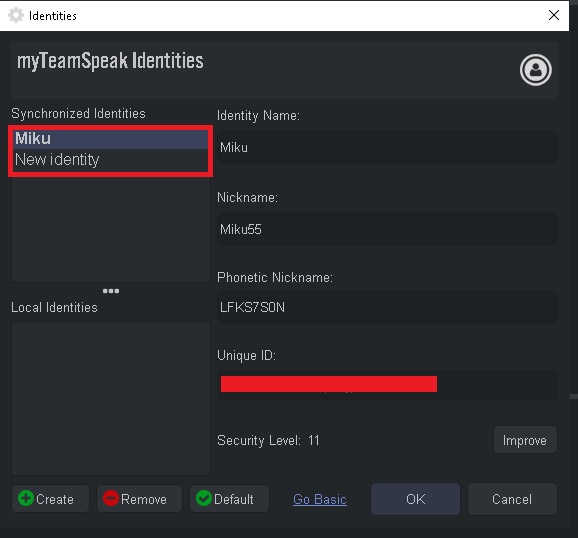This screenshot has height=538, width=578.
Task: Click the empty Local Identities list
Action: point(111,398)
